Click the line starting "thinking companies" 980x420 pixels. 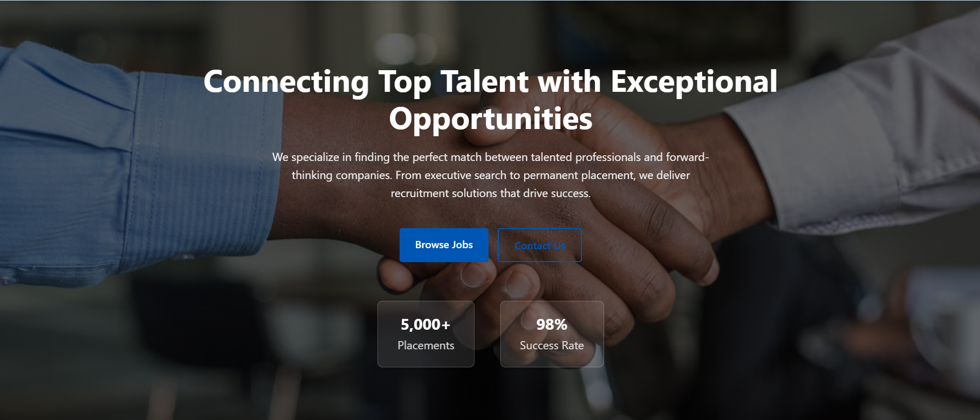341,175
